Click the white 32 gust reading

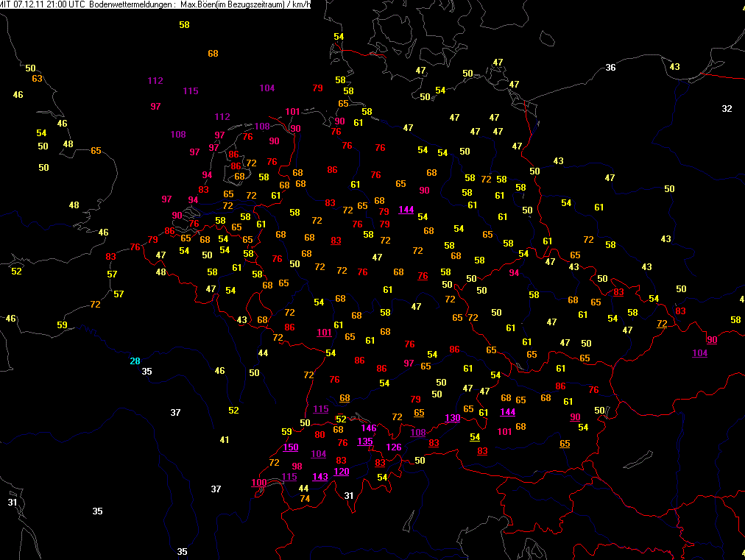[727, 108]
